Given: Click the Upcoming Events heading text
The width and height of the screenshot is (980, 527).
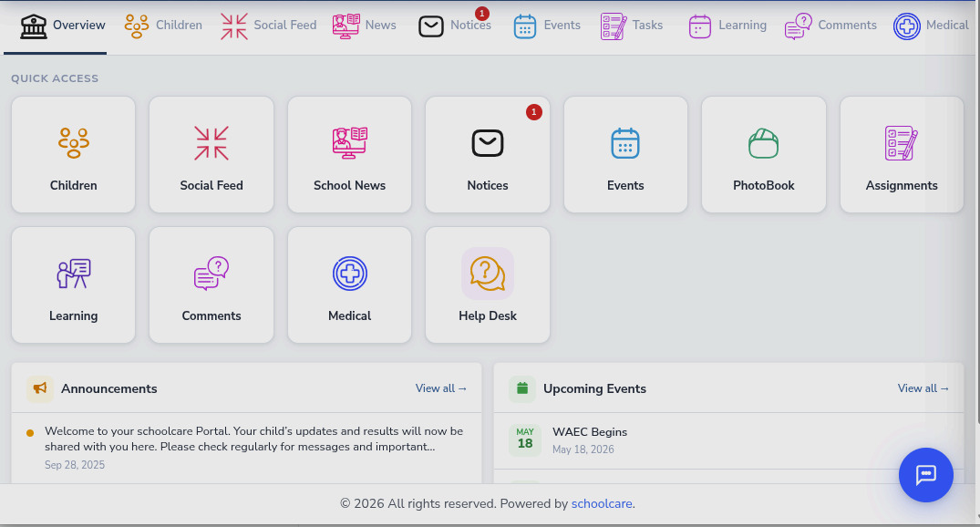Looking at the screenshot, I should click(x=595, y=388).
